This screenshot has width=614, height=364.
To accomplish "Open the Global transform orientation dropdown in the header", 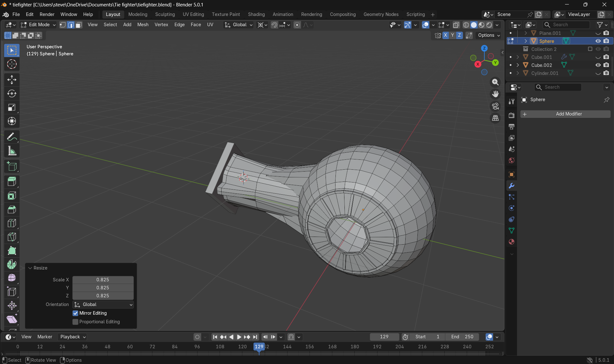I will tap(238, 25).
